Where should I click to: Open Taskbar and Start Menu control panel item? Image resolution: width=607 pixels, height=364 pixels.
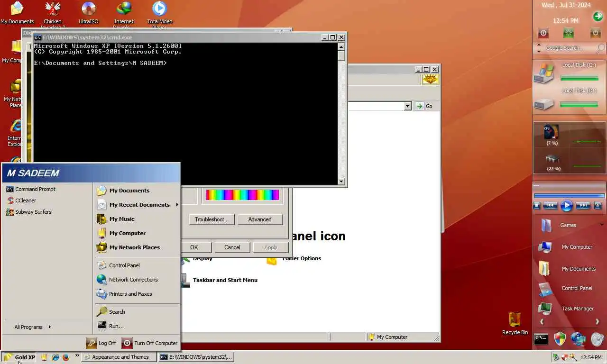(x=220, y=280)
